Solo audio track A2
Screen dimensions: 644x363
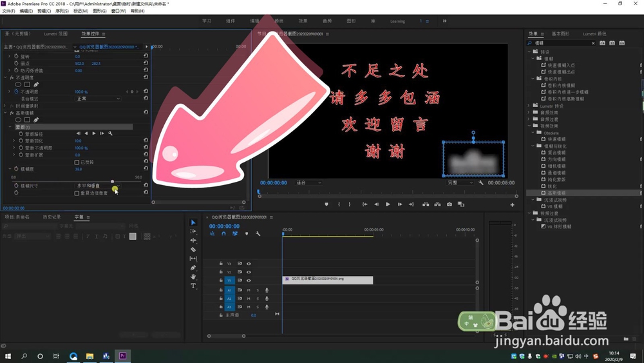click(x=258, y=299)
